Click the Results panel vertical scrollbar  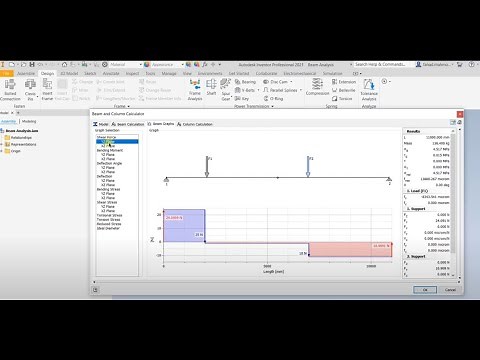453,203
